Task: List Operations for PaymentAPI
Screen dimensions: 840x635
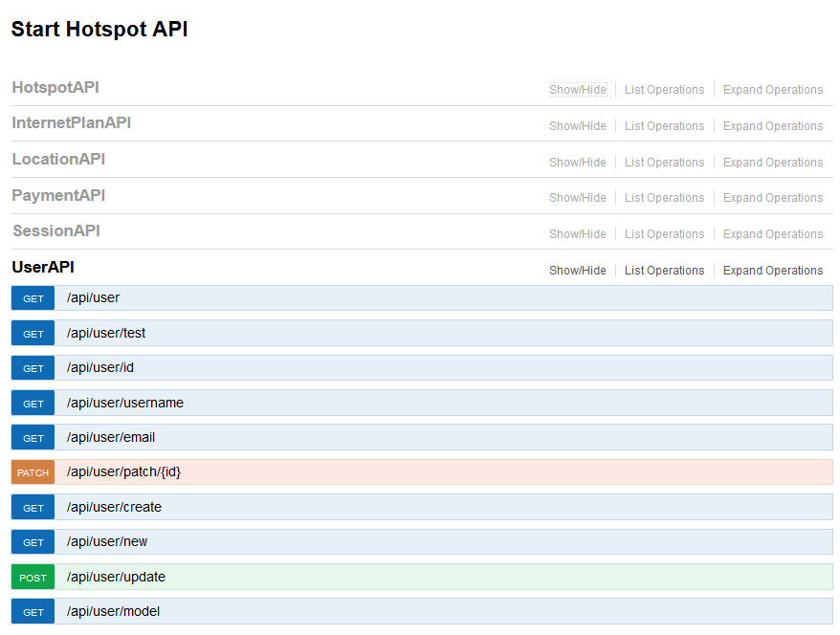Action: click(664, 198)
